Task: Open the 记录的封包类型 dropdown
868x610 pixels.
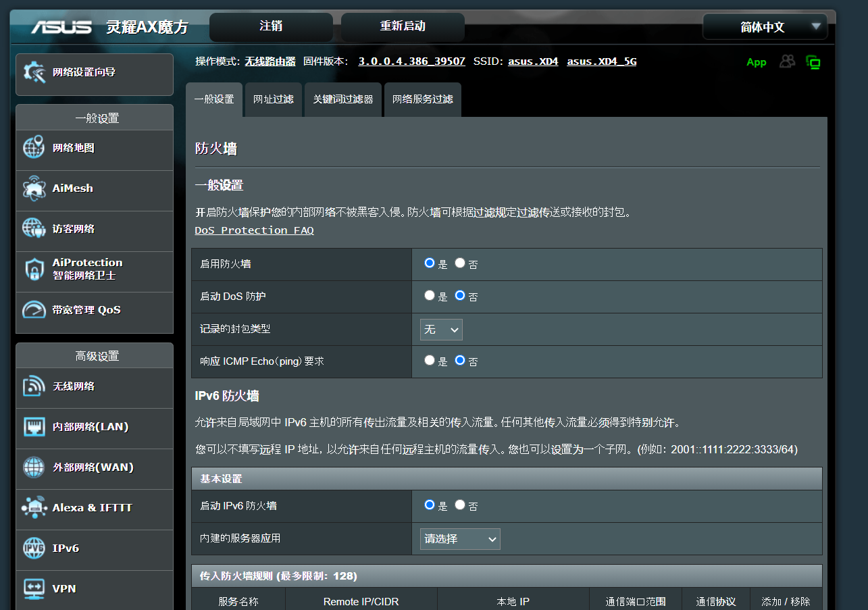Action: [x=441, y=330]
